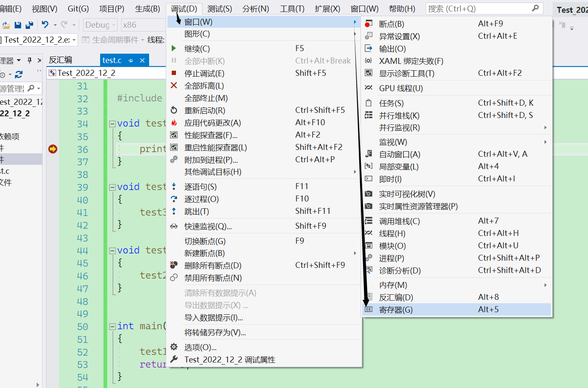
Task: Collapse the void test fold at line 39
Action: [112, 187]
